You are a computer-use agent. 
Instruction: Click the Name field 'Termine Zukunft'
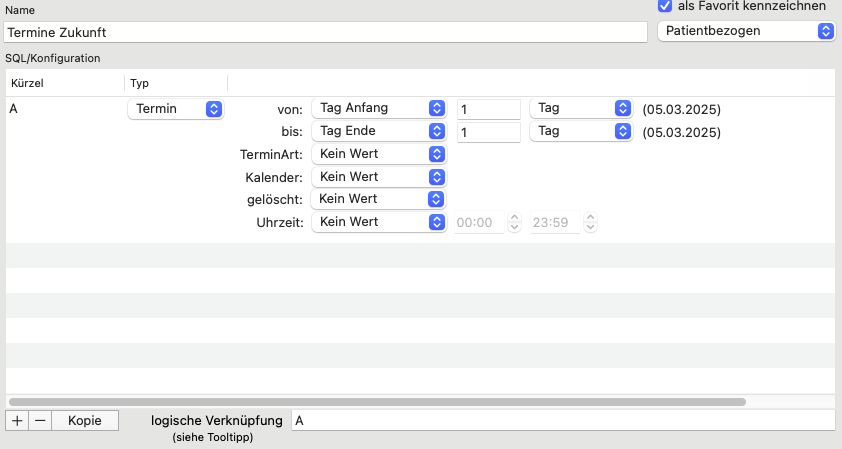click(x=325, y=32)
